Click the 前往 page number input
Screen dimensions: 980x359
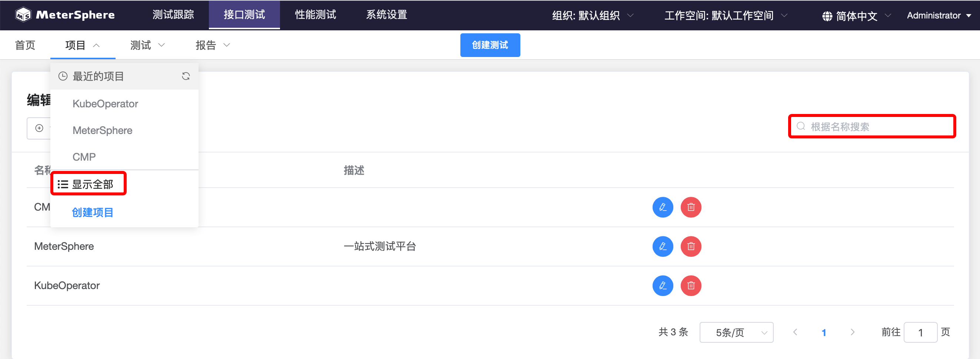point(920,332)
